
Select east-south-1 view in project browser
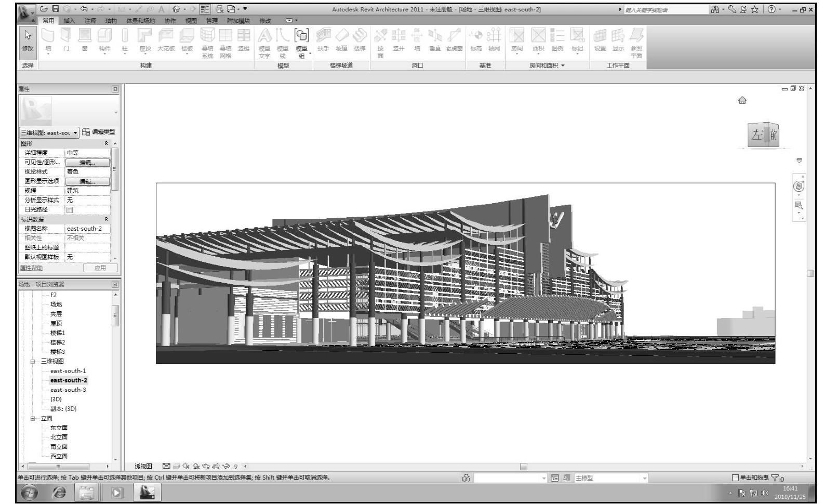(x=68, y=371)
